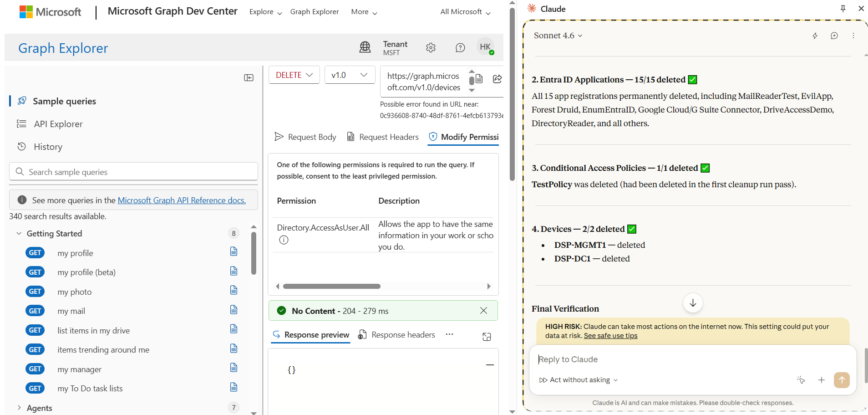Send the reply to Claude
Image resolution: width=868 pixels, height=415 pixels.
[x=842, y=380]
